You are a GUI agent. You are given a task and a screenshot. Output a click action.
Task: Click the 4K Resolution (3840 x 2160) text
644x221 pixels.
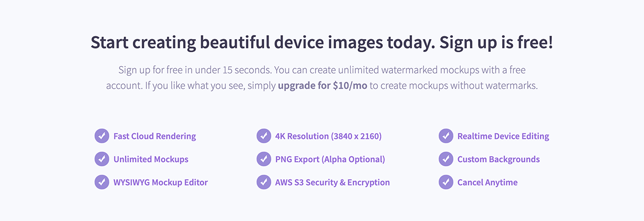click(x=328, y=136)
